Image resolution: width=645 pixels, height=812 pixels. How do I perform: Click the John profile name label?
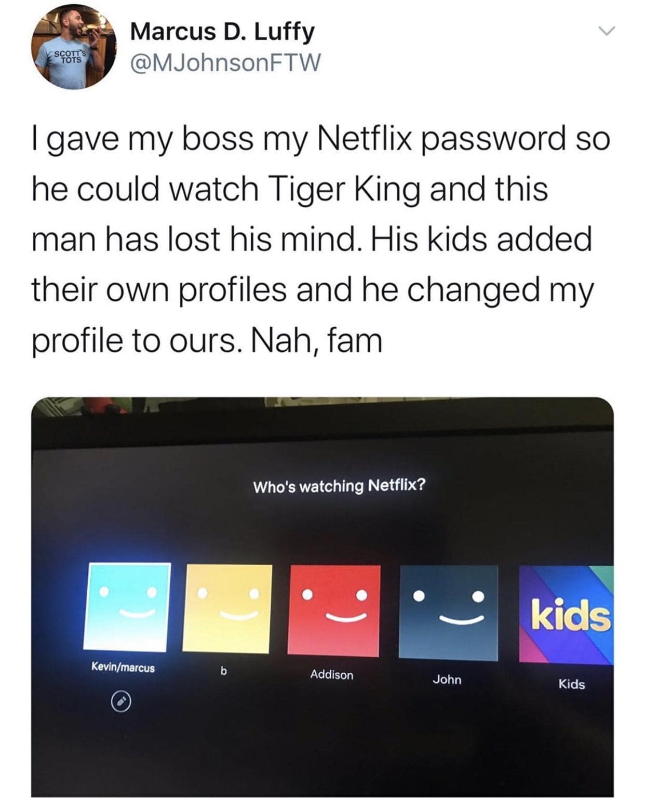447,679
